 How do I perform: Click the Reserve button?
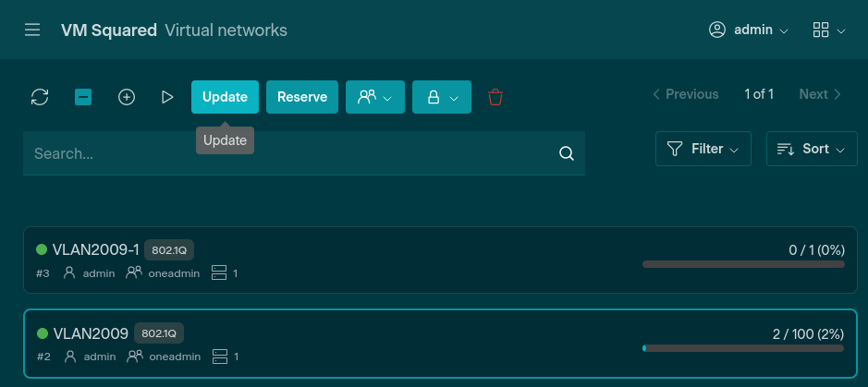302,97
